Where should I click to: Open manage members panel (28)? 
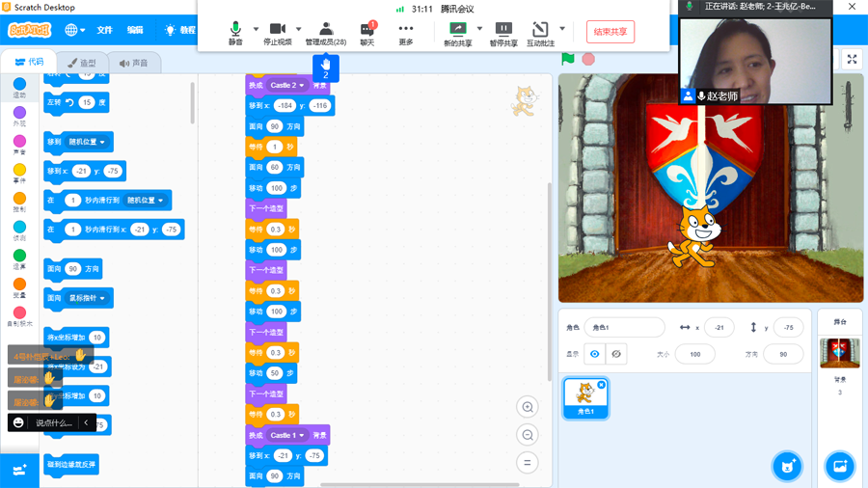click(326, 33)
